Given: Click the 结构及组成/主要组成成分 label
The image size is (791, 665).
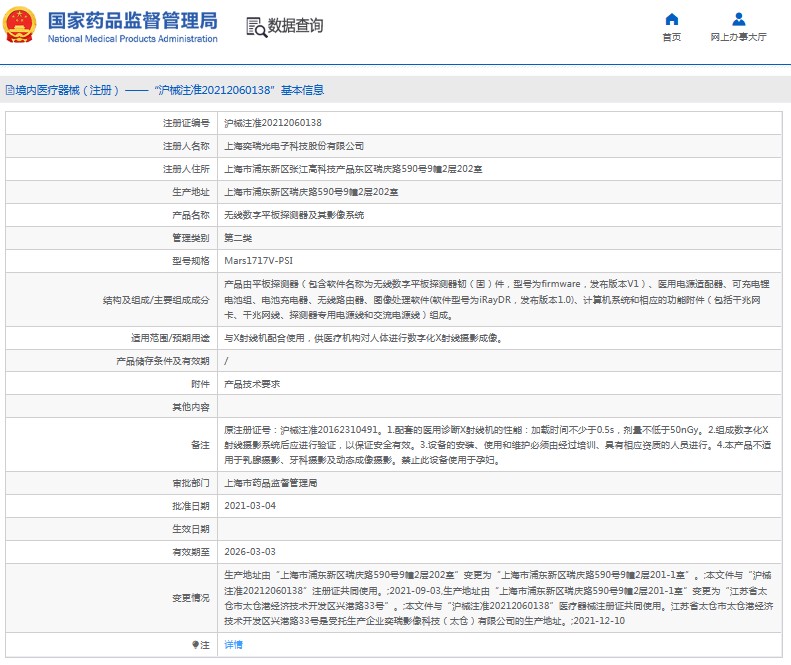Looking at the screenshot, I should coord(156,300).
